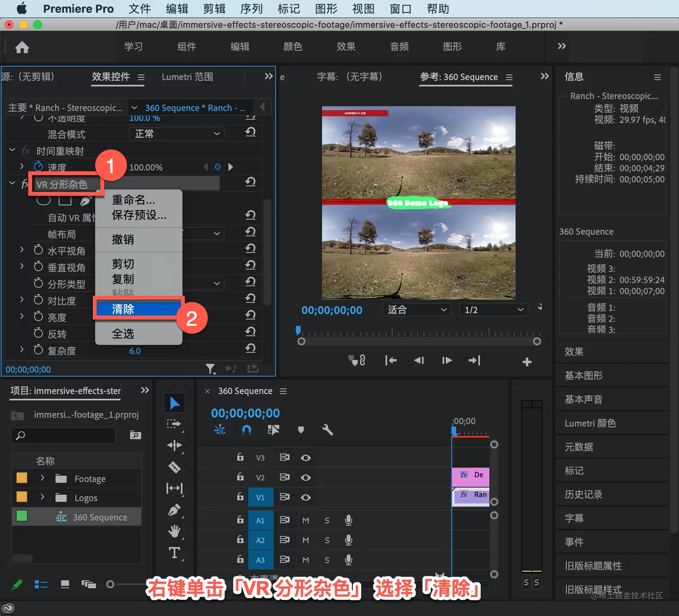Image resolution: width=679 pixels, height=616 pixels.
Task: Toggle animation stopwatch for 亮度
Action: click(39, 317)
